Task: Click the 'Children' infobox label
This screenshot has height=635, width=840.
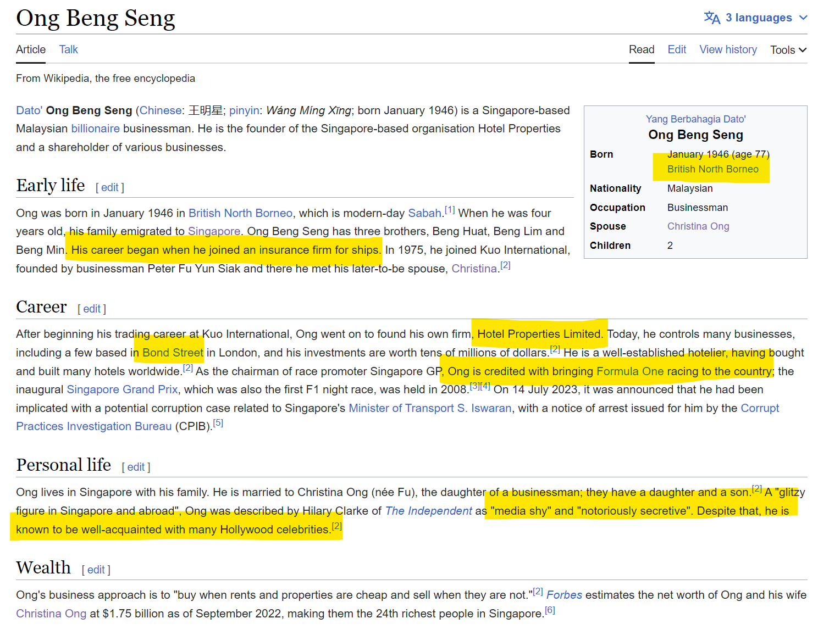Action: pos(610,246)
